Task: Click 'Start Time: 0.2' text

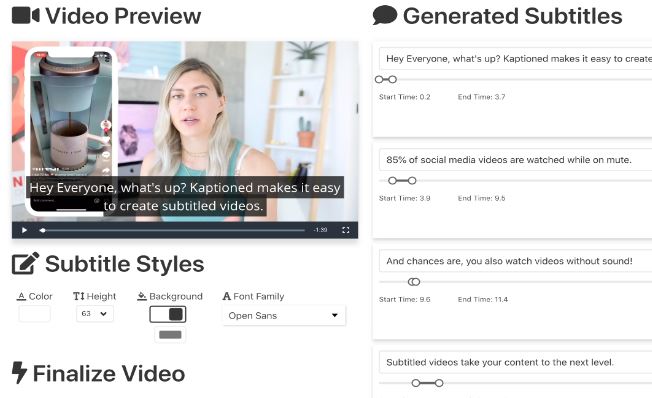Action: click(x=405, y=97)
